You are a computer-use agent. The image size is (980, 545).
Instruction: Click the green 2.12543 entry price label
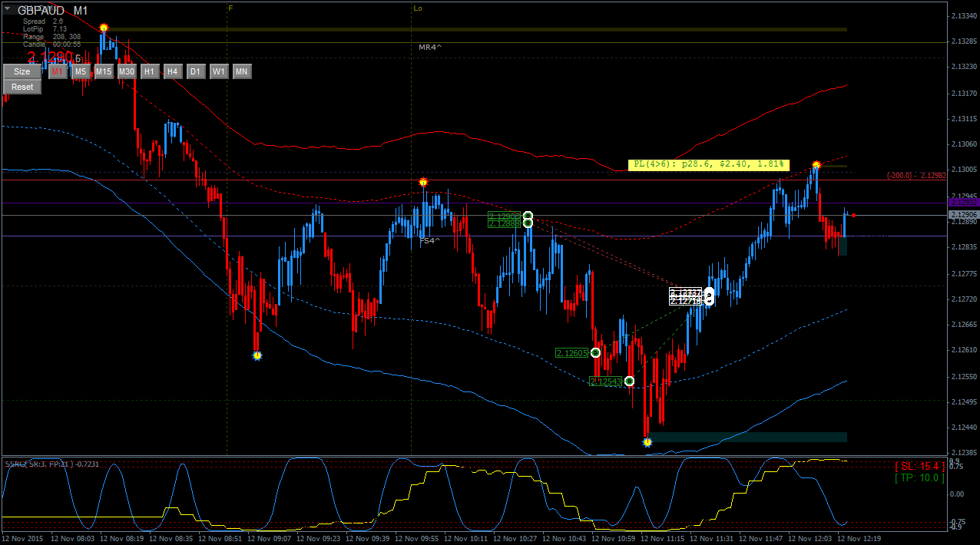point(606,381)
